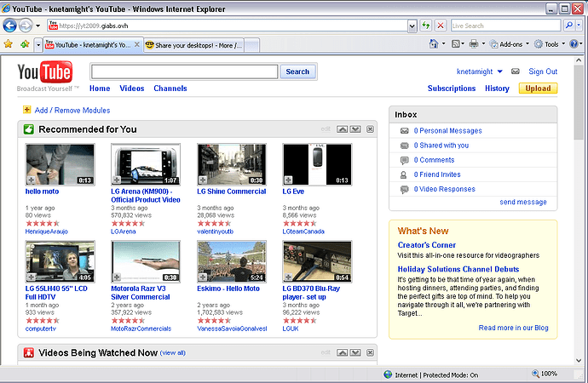Click the envelope mail icon near knetamight
This screenshot has width=588, height=383.
(516, 71)
